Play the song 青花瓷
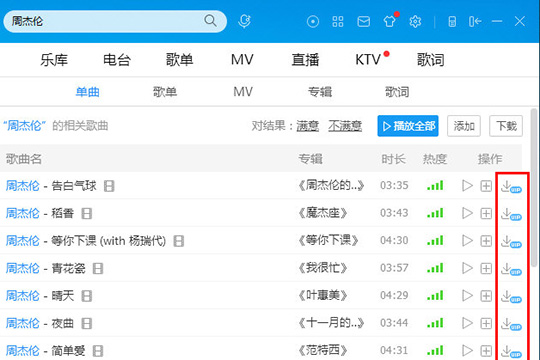Screen dimensions: 540x360 point(467,268)
